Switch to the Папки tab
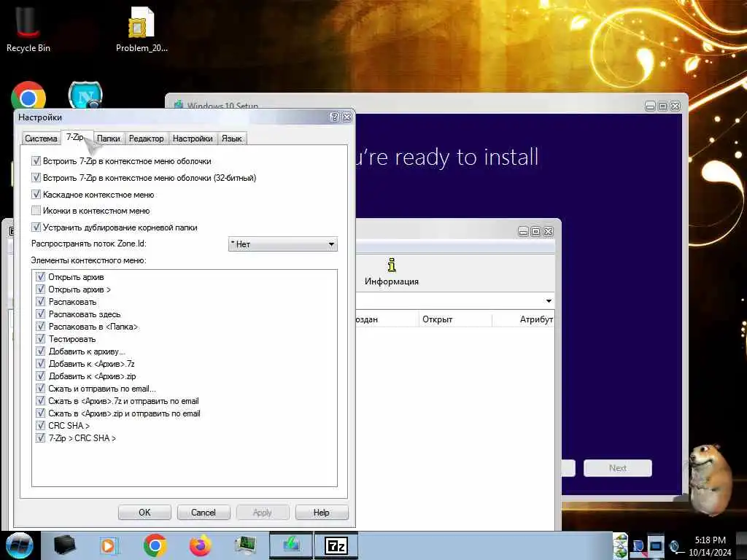The image size is (747, 560). [109, 139]
